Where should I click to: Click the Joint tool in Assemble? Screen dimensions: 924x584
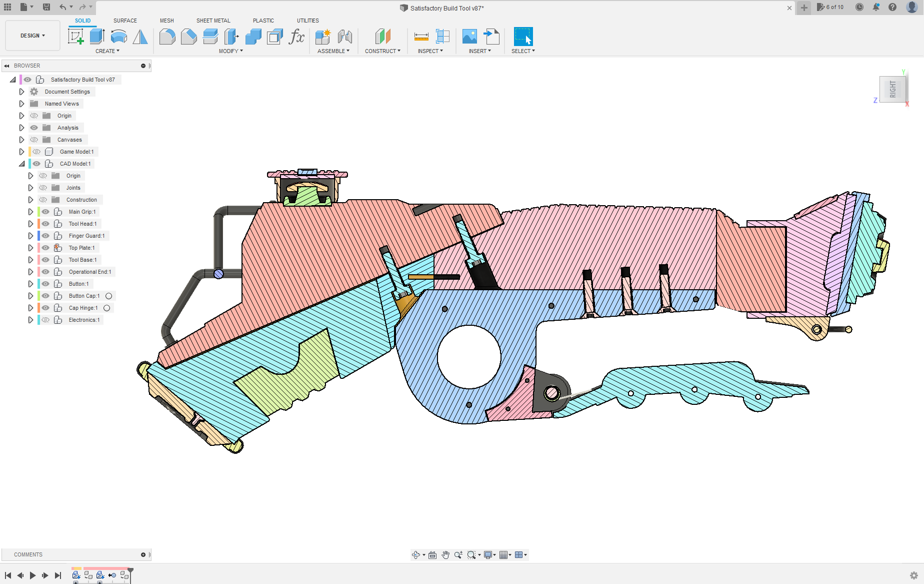(344, 37)
